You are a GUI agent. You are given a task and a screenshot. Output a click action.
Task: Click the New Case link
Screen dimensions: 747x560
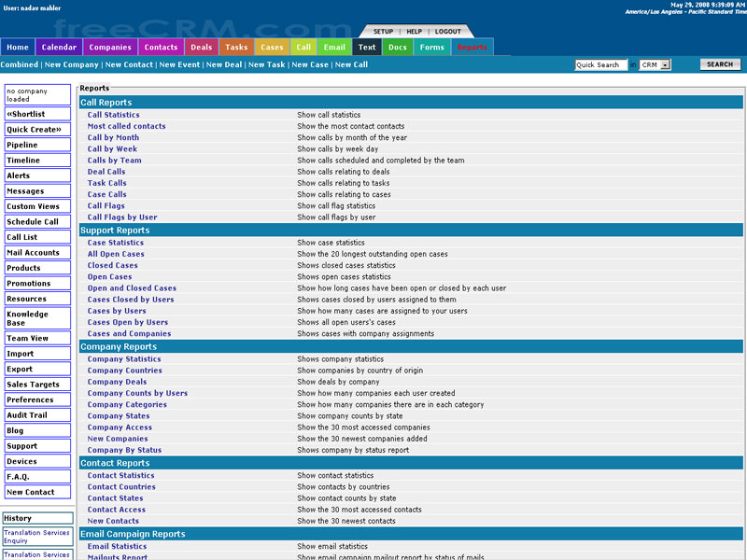click(310, 64)
